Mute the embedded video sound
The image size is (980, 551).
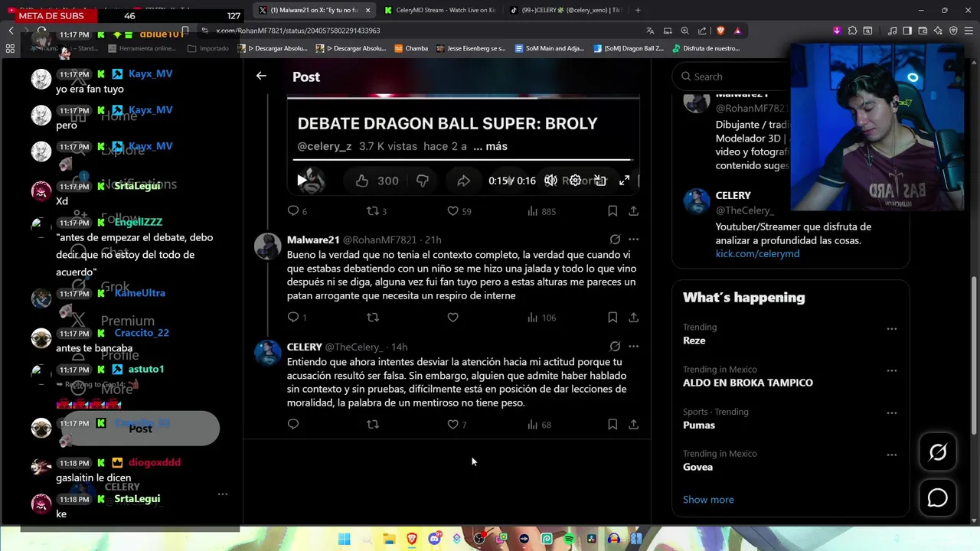coord(550,181)
